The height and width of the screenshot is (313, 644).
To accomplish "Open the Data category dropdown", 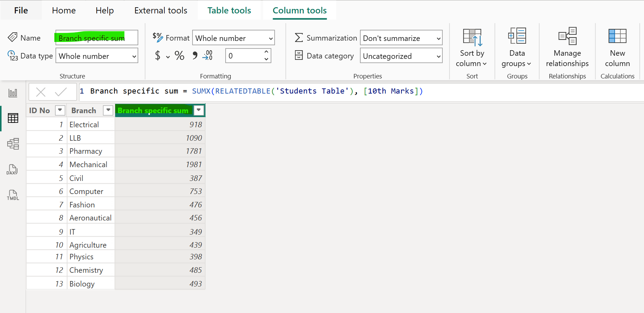I will (401, 56).
